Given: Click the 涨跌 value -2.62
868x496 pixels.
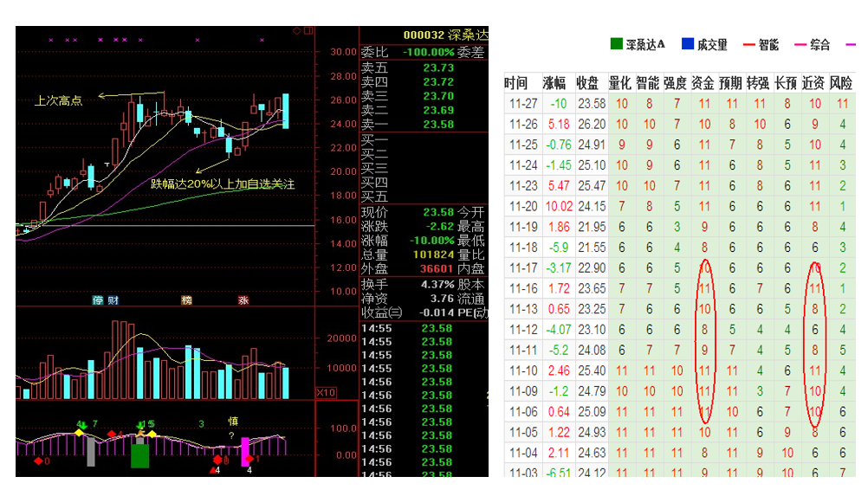Looking at the screenshot, I should (x=439, y=226).
